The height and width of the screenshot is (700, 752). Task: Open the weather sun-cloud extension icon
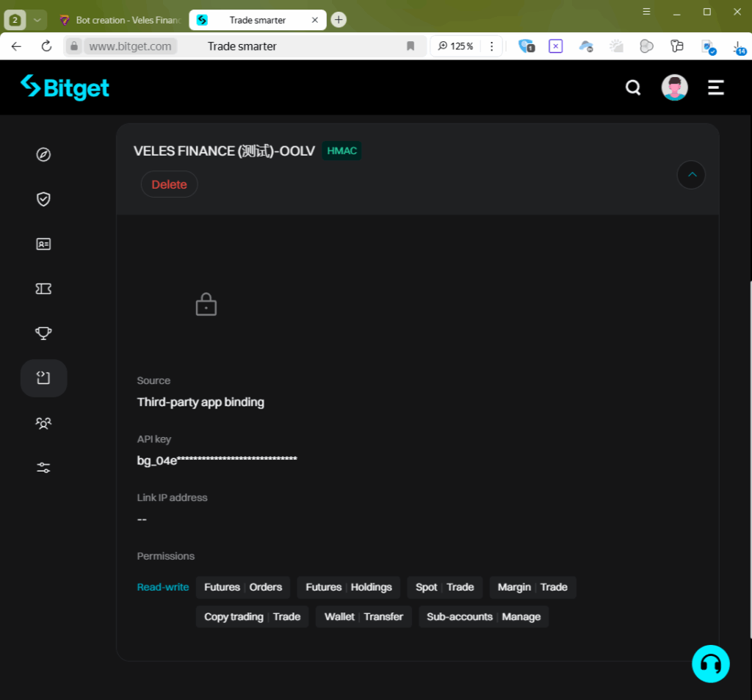616,46
